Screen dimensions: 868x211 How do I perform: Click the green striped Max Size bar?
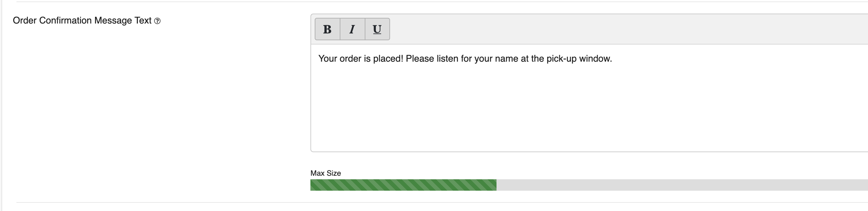[403, 185]
